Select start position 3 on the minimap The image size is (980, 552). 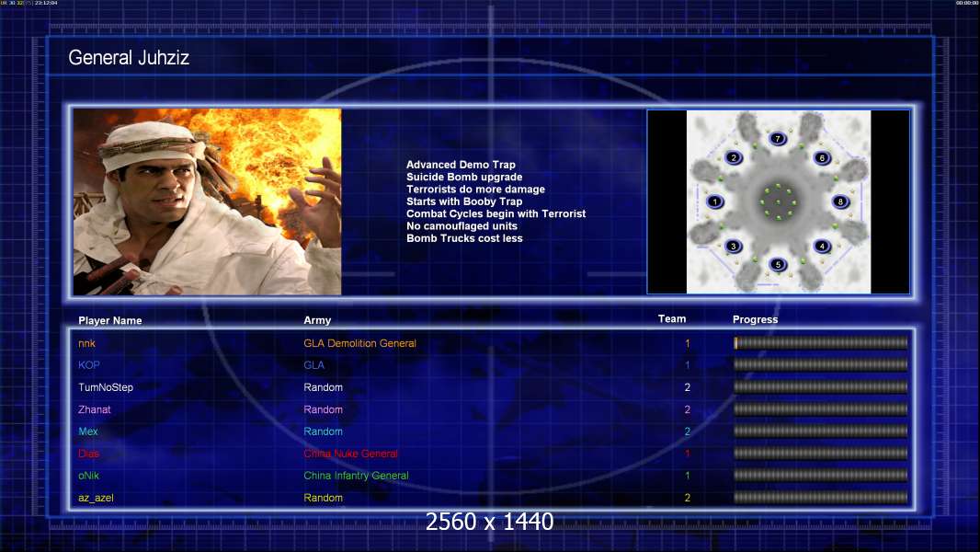pos(734,246)
